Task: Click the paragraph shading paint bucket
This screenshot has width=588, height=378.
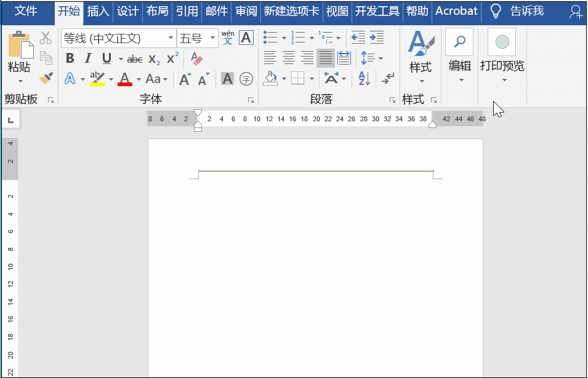Action: [x=270, y=78]
